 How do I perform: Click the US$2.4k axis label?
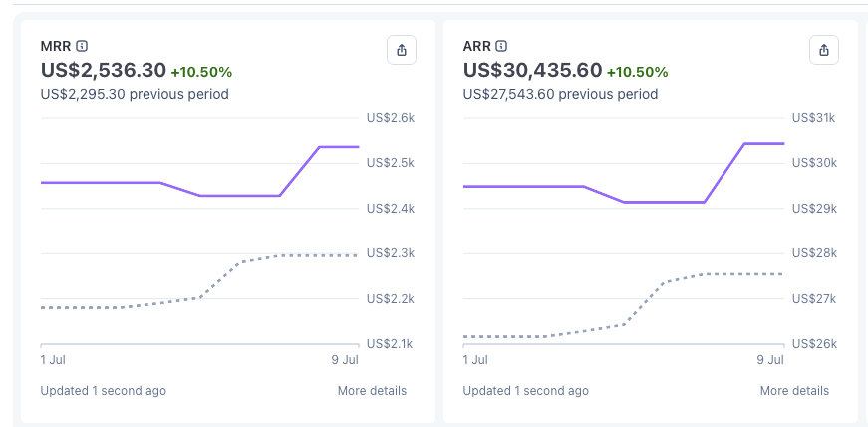coord(390,208)
